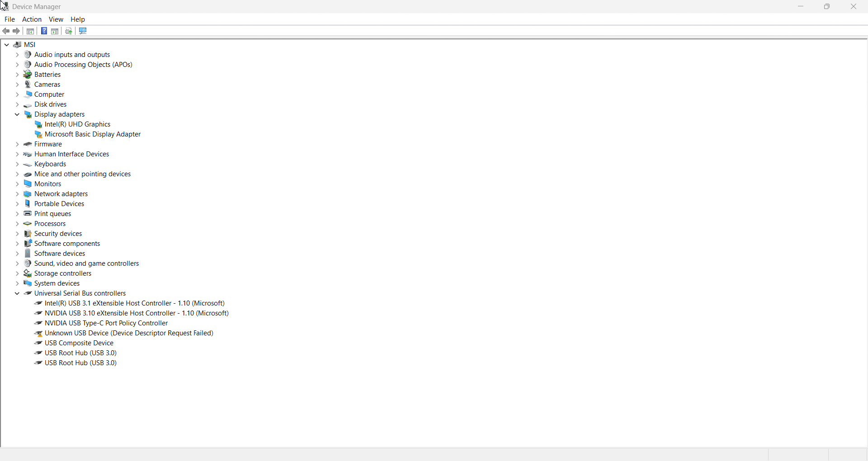This screenshot has width=868, height=461.
Task: Expand Sound, video and game controllers
Action: tap(17, 263)
